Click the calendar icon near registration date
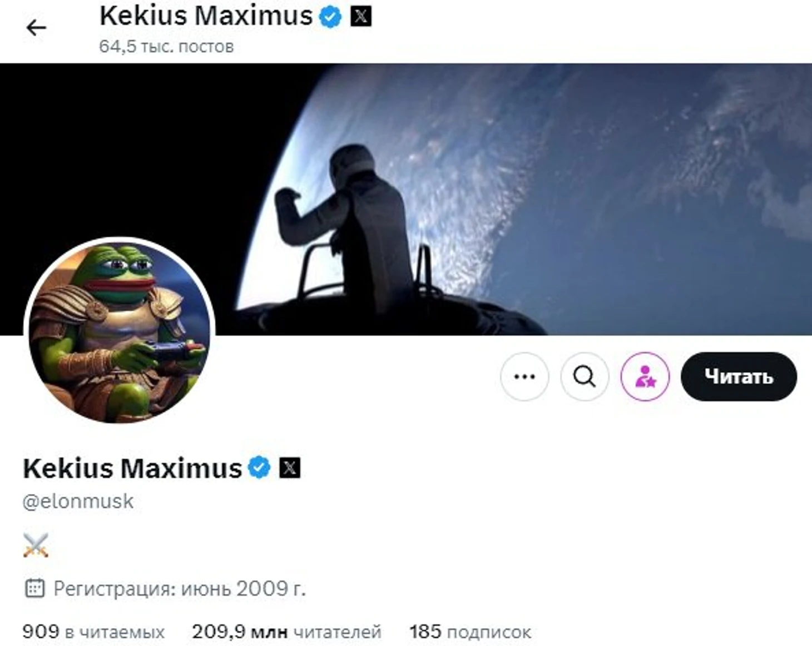Image resolution: width=812 pixels, height=646 pixels. tap(34, 588)
